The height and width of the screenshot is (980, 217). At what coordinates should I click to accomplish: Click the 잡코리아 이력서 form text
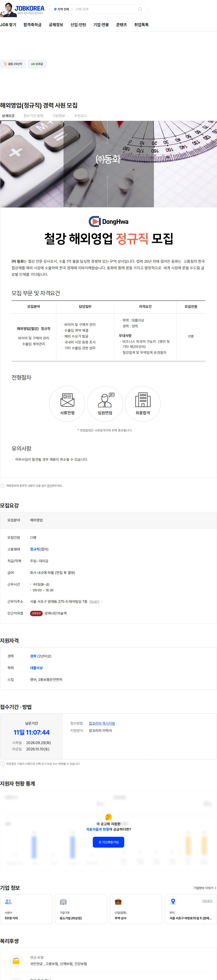100,731
